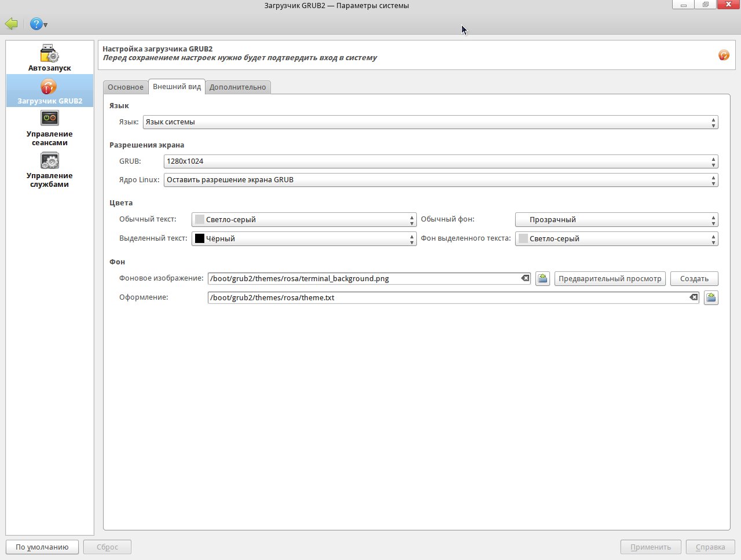Screen dimensions: 741x560
Task: Open the GRUB resolution dropdown
Action: click(440, 161)
